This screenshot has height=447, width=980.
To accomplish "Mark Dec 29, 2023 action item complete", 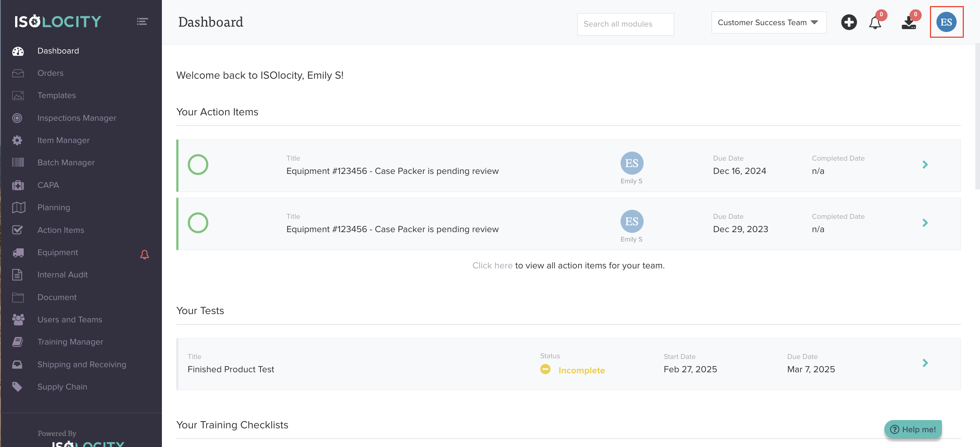I will [198, 223].
